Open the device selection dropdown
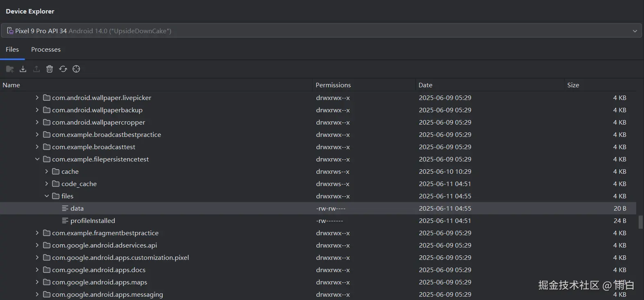The height and width of the screenshot is (300, 644). coord(635,31)
